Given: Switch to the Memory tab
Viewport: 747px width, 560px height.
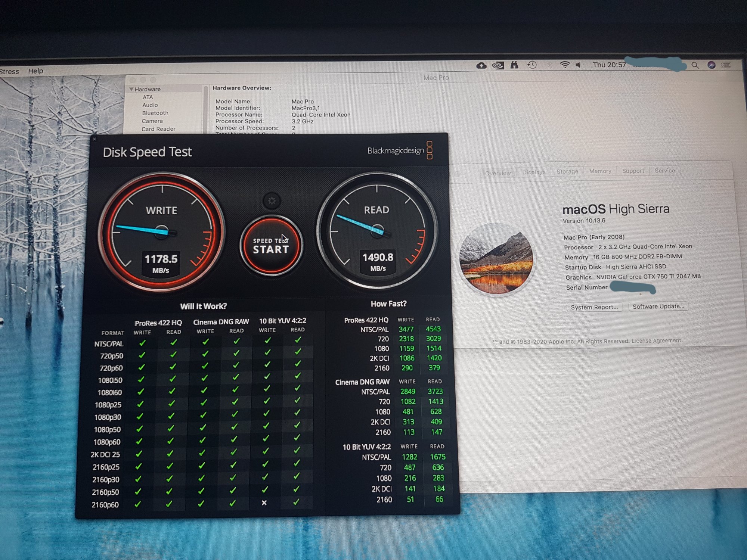Looking at the screenshot, I should [x=600, y=171].
